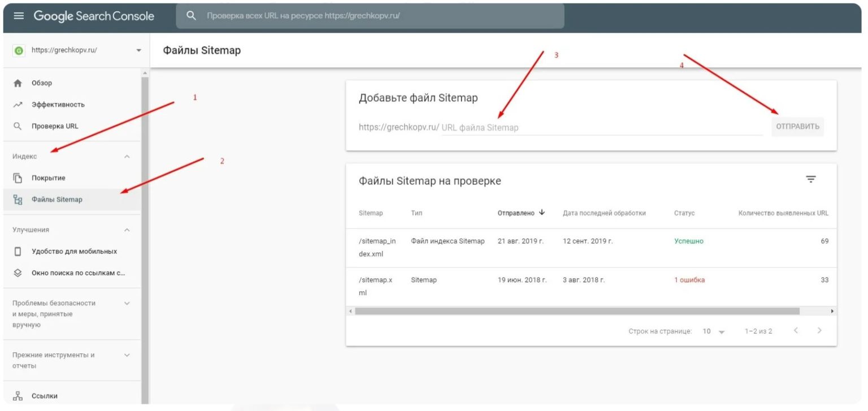Image resolution: width=868 pixels, height=411 pixels.
Task: Click scrollbar left arrow under sitemap table
Action: [x=350, y=312]
